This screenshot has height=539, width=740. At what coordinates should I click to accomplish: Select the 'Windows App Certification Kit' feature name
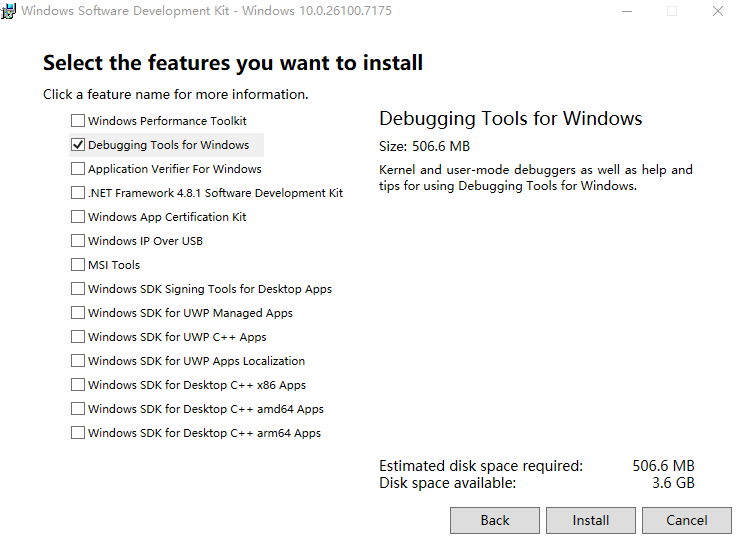click(167, 217)
